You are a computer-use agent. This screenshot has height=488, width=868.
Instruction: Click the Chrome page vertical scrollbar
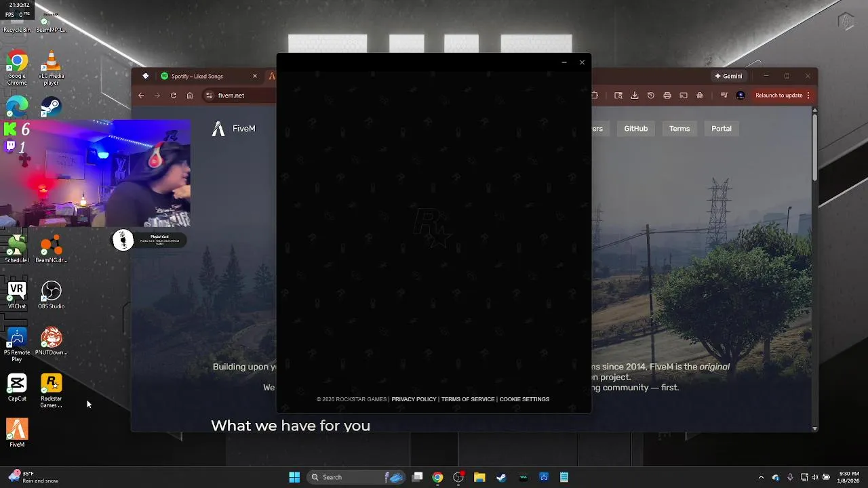tap(814, 147)
